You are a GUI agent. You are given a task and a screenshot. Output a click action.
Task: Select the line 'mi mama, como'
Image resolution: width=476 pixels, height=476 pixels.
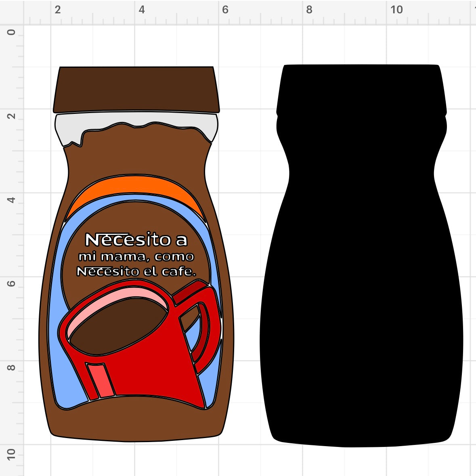(136, 256)
